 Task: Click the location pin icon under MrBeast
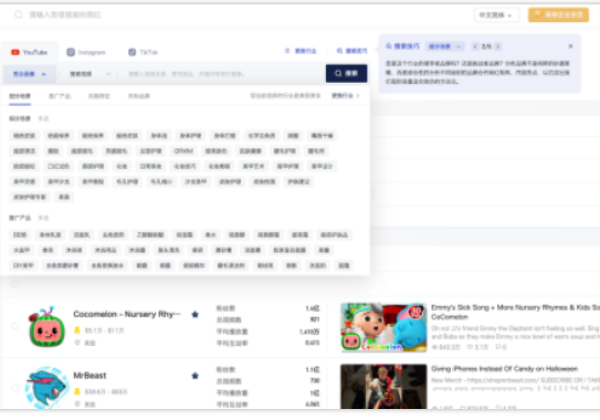(77, 404)
